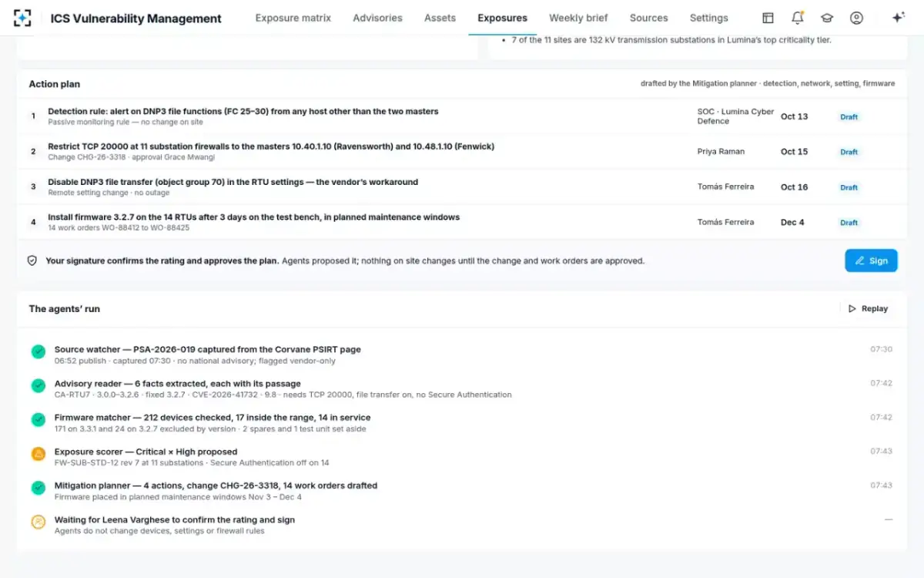Viewport: 924px width, 578px height.
Task: Replay the agents' run
Action: pos(868,308)
